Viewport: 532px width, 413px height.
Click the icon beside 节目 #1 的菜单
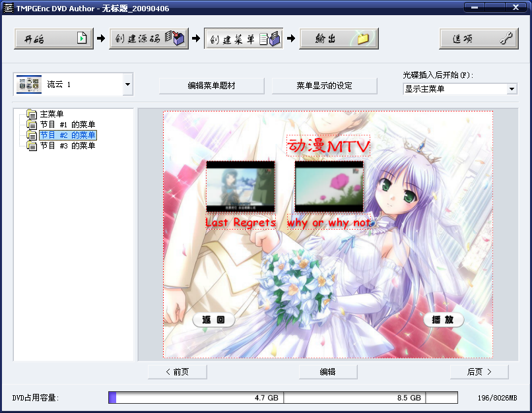click(x=32, y=125)
